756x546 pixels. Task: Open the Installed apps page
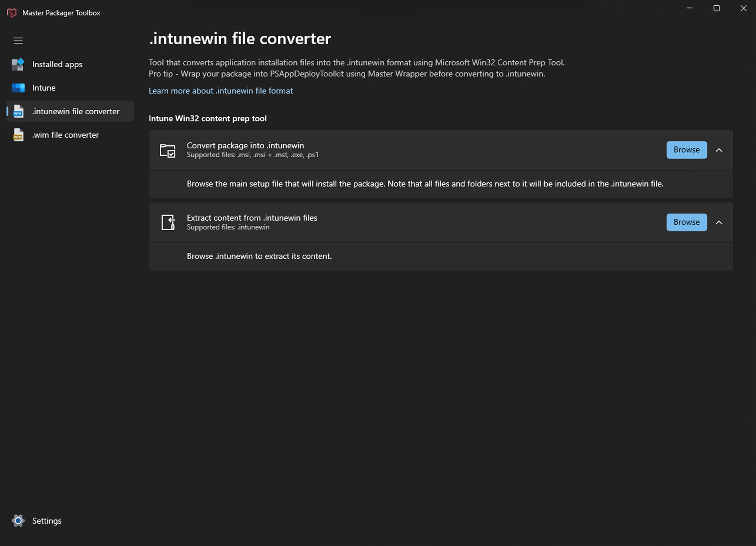click(57, 64)
